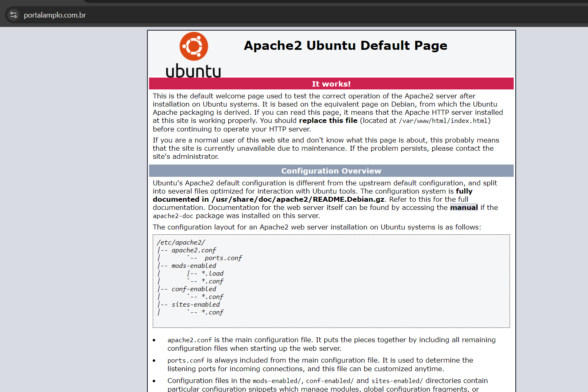This screenshot has height=392, width=588.
Task: Click the "Apache2 Ubuntu Default Page" heading
Action: click(x=345, y=45)
